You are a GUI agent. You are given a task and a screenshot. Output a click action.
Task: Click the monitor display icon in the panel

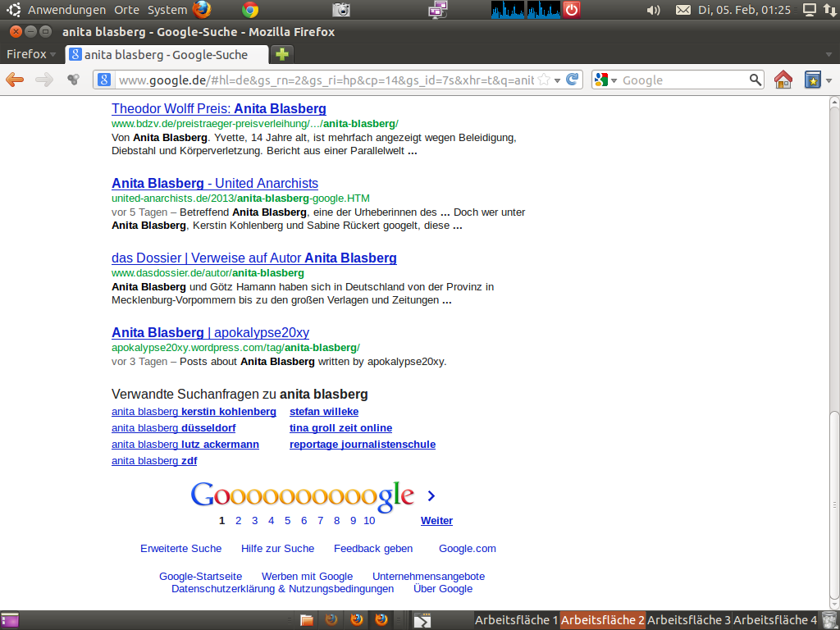(x=810, y=10)
